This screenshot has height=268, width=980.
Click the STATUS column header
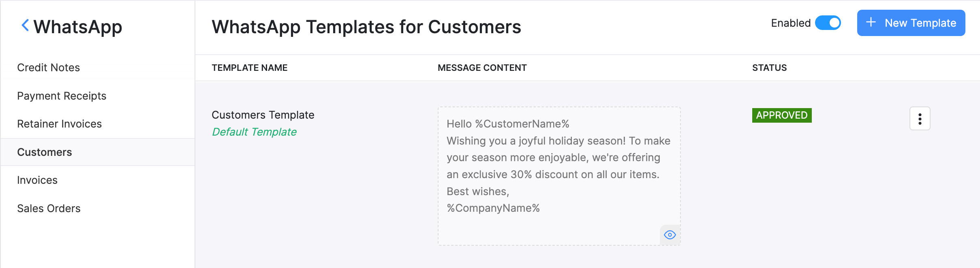click(x=769, y=68)
